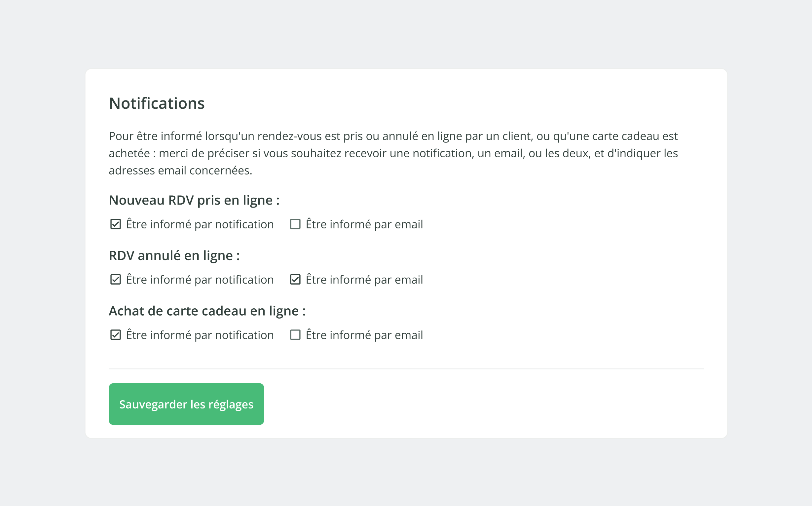Click 'Achat de carte cadeau en ligne' heading
Image resolution: width=812 pixels, height=506 pixels.
coord(207,311)
